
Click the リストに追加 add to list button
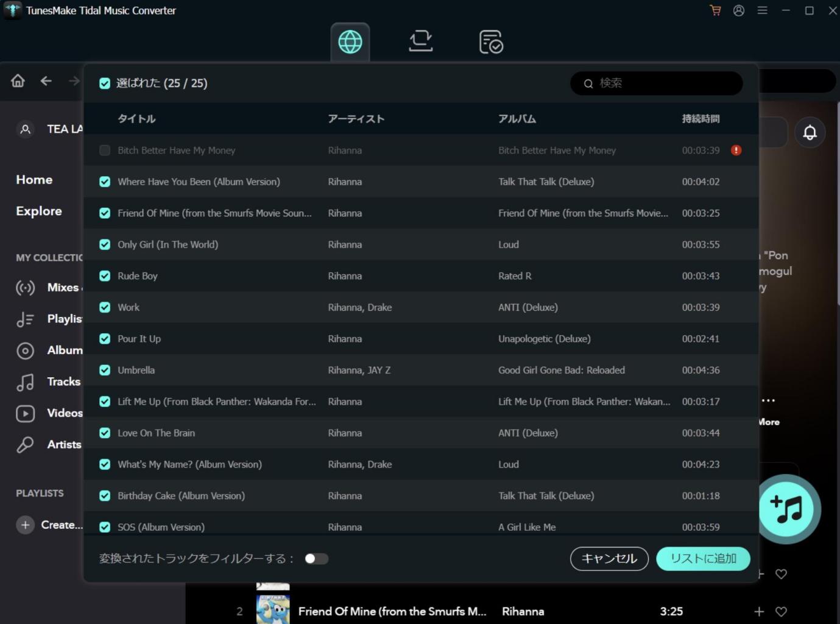(703, 559)
